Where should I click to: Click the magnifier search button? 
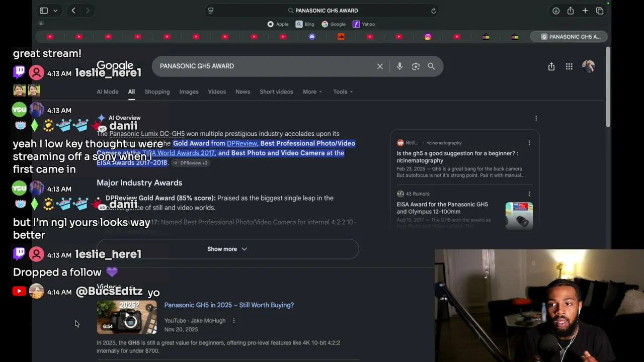(431, 66)
